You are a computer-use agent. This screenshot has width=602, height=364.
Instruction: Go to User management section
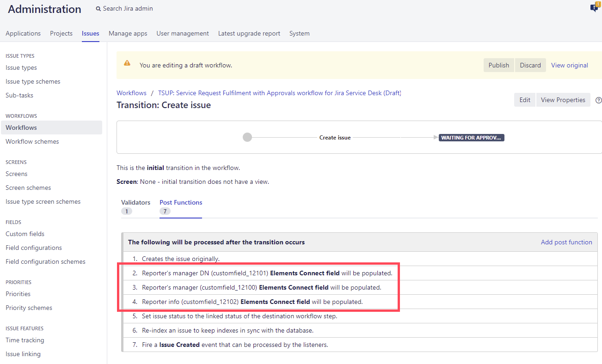click(183, 33)
